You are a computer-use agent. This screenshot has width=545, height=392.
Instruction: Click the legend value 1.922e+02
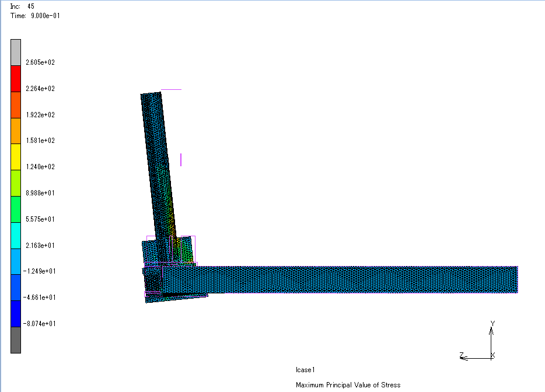(40, 115)
